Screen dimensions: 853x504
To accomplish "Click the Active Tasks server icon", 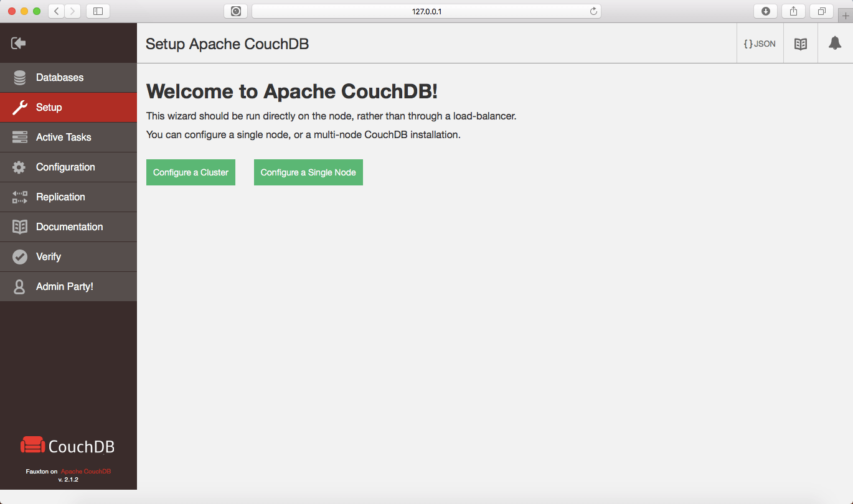I will (x=20, y=138).
